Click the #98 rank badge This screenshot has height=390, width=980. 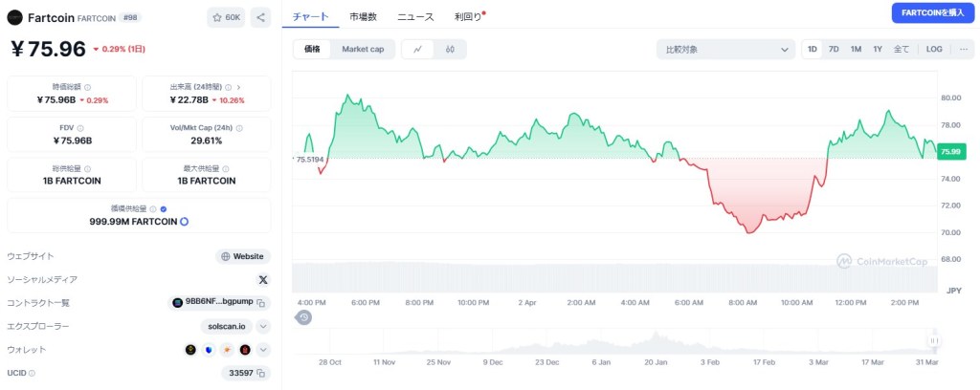click(x=130, y=17)
